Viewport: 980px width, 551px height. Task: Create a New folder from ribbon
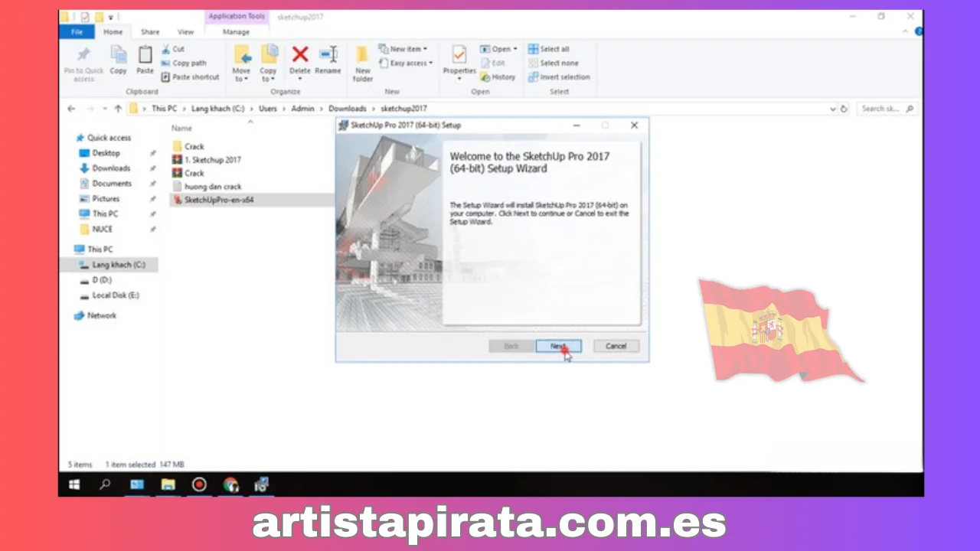click(x=363, y=63)
